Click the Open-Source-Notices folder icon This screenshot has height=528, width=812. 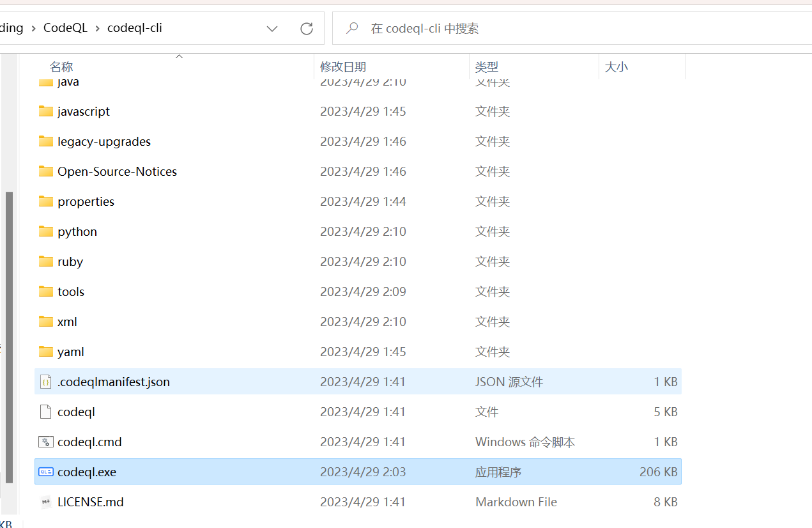coord(45,171)
